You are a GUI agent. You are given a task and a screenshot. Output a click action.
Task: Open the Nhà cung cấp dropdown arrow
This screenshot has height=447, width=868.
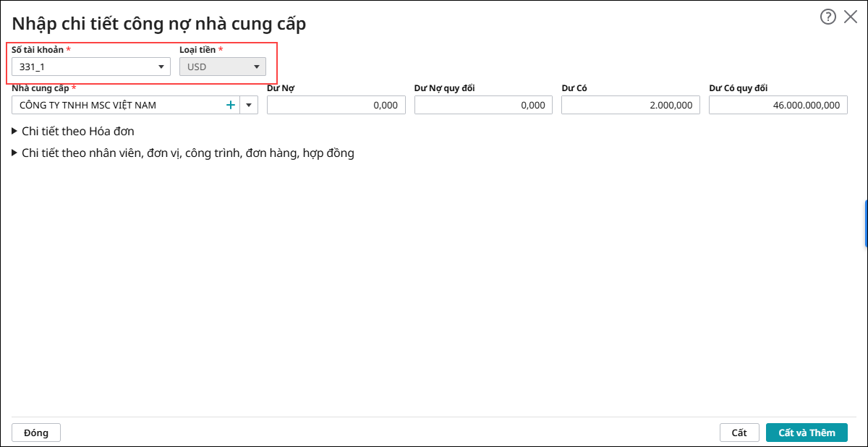(249, 105)
